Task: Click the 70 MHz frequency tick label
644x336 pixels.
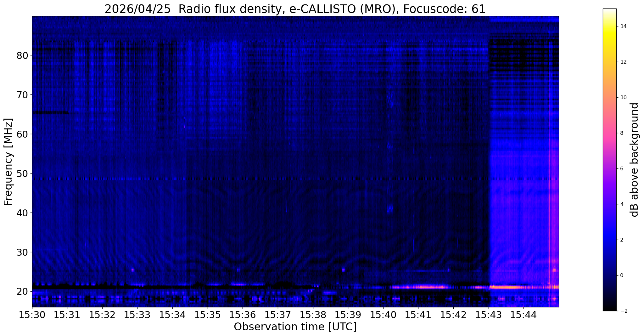Action: 22,95
